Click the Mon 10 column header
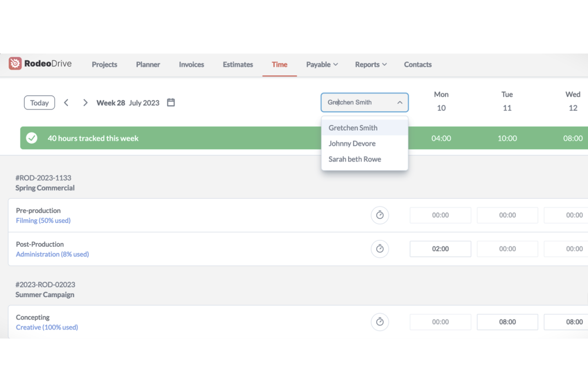Screen dimensions: 588x392 click(x=441, y=101)
